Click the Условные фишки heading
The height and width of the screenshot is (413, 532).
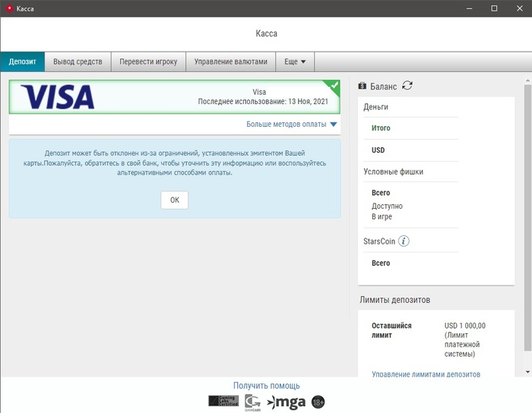click(x=393, y=172)
